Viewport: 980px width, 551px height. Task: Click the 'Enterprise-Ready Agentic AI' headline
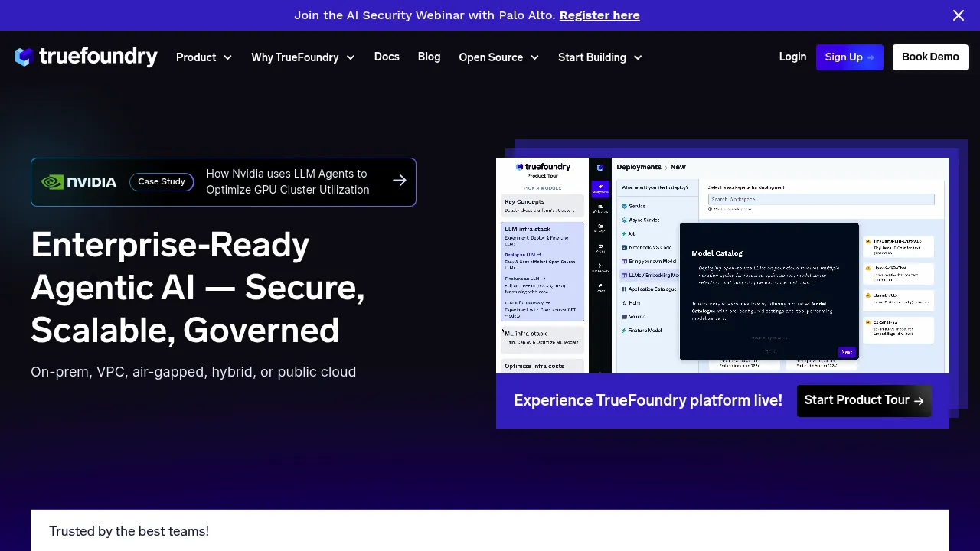198,288
